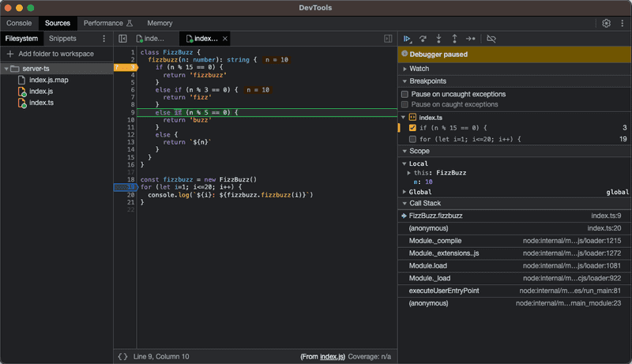Image resolution: width=632 pixels, height=364 pixels.
Task: Pretty print braces icon in status bar
Action: pos(122,356)
